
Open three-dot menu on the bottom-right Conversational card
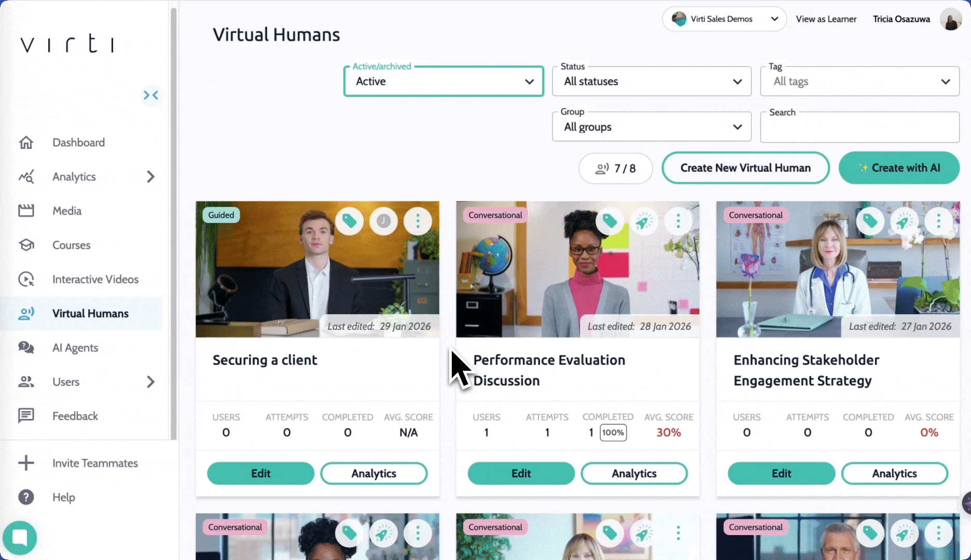938,534
